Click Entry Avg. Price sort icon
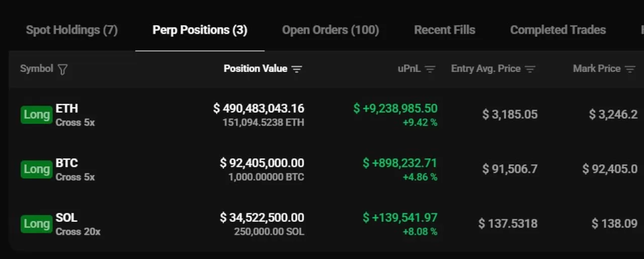 [530, 69]
